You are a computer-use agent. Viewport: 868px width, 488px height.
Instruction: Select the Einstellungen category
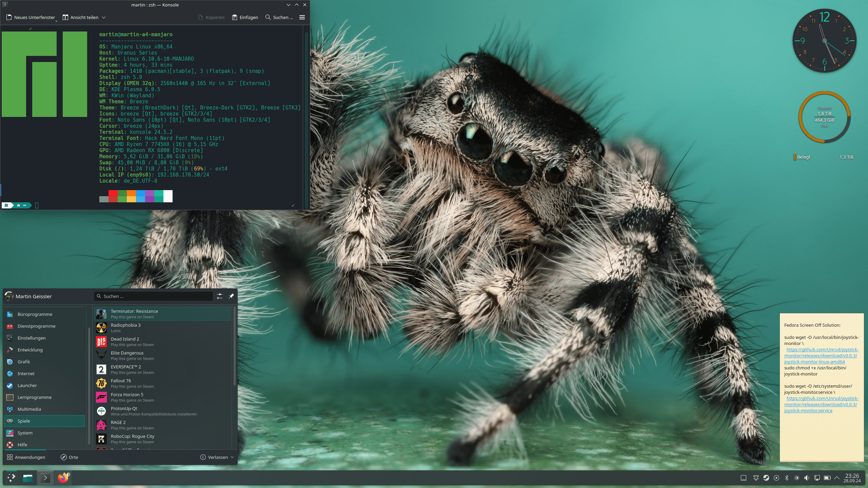(x=44, y=338)
